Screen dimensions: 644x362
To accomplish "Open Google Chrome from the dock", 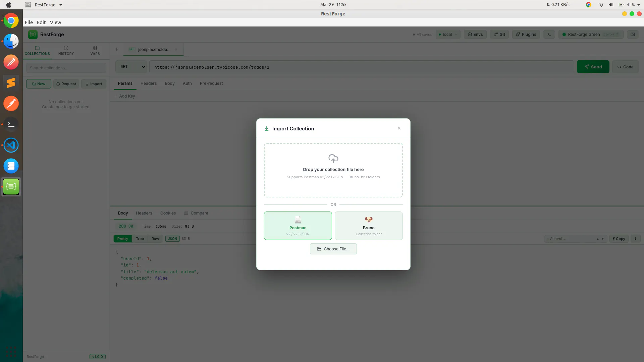I will click(11, 21).
